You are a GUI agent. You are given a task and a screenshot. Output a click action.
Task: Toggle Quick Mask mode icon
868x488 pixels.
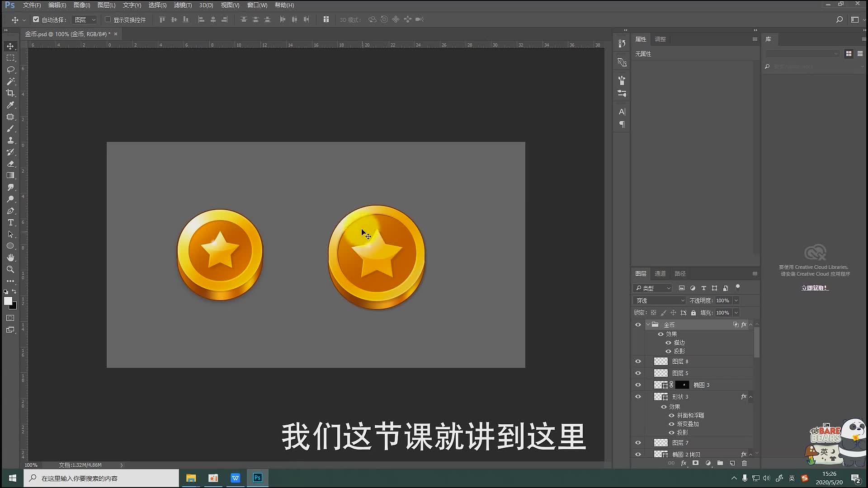[10, 318]
